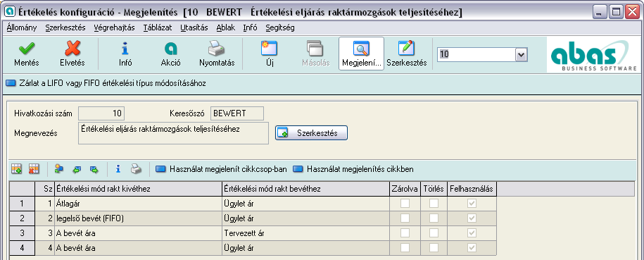
Task: Click the user-arrow icon in table toolbar
Action: click(x=59, y=168)
